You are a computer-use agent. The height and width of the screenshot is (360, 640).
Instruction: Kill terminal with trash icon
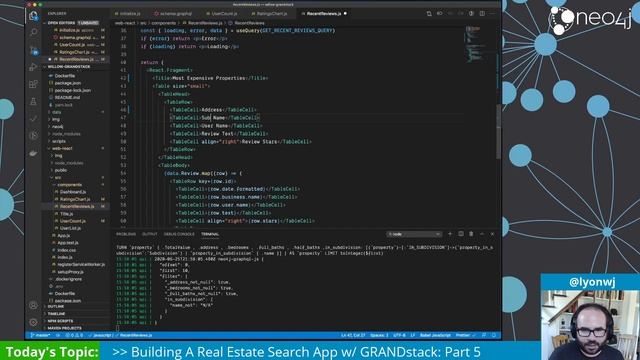coord(471,234)
